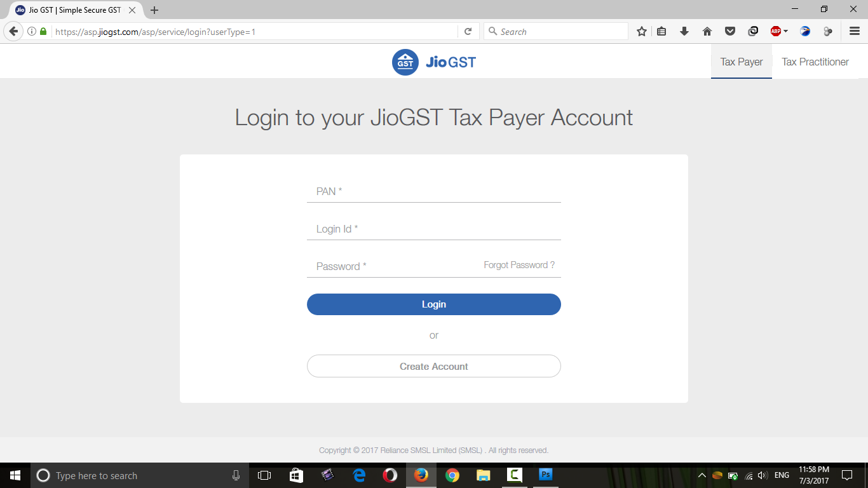Click the Adblock Plus ABP icon
The image size is (868, 488).
point(776,31)
